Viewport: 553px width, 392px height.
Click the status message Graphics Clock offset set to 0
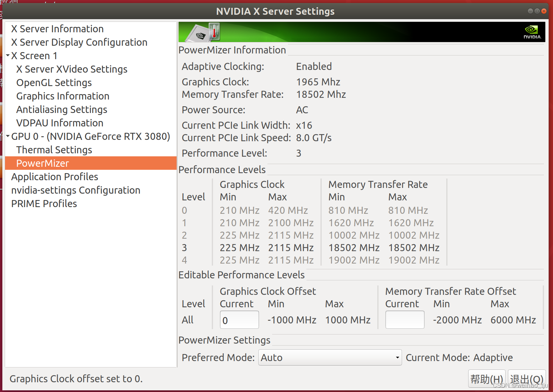point(76,379)
